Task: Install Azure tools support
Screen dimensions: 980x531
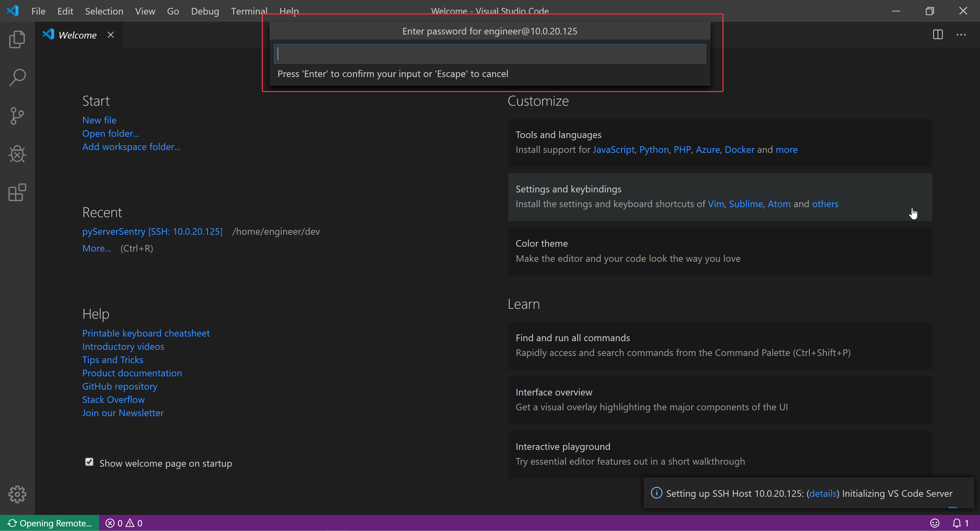Action: [708, 150]
